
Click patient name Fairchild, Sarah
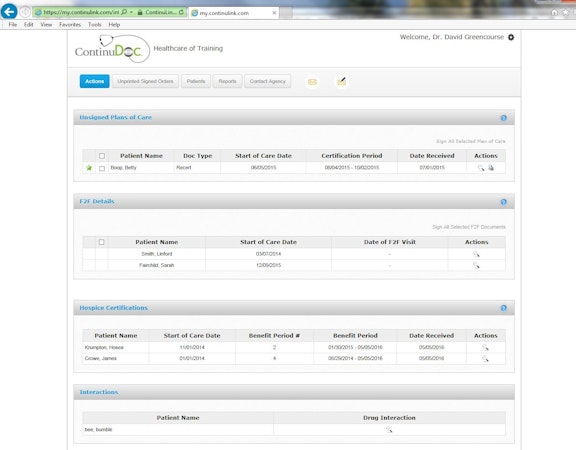pos(156,265)
